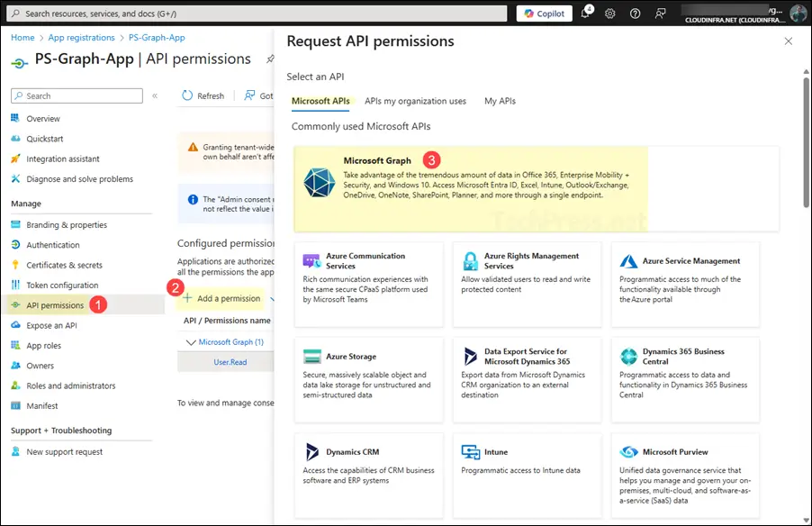Open Certificates & secrets in sidebar
The image size is (812, 526).
coord(64,265)
